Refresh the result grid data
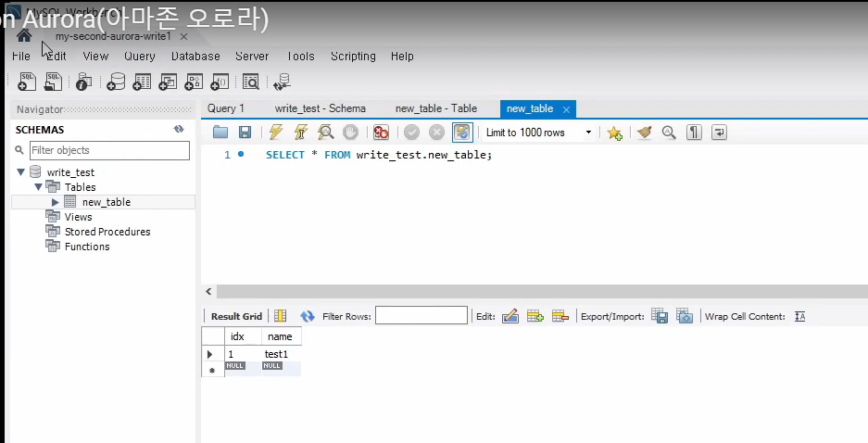Screen dimensions: 868x443 (x=308, y=316)
